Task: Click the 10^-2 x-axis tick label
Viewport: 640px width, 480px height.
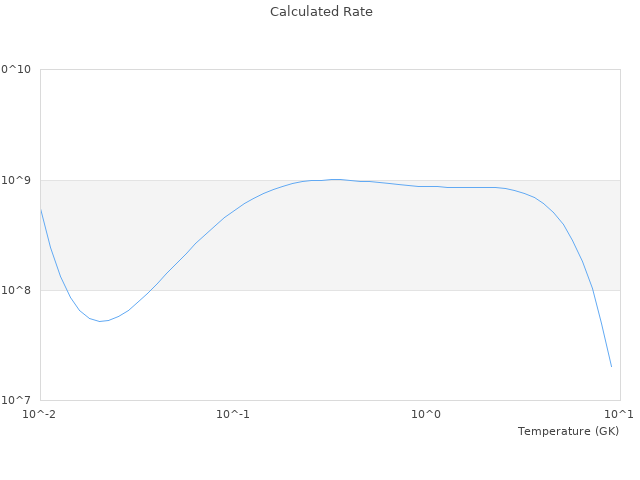Action: point(40,414)
